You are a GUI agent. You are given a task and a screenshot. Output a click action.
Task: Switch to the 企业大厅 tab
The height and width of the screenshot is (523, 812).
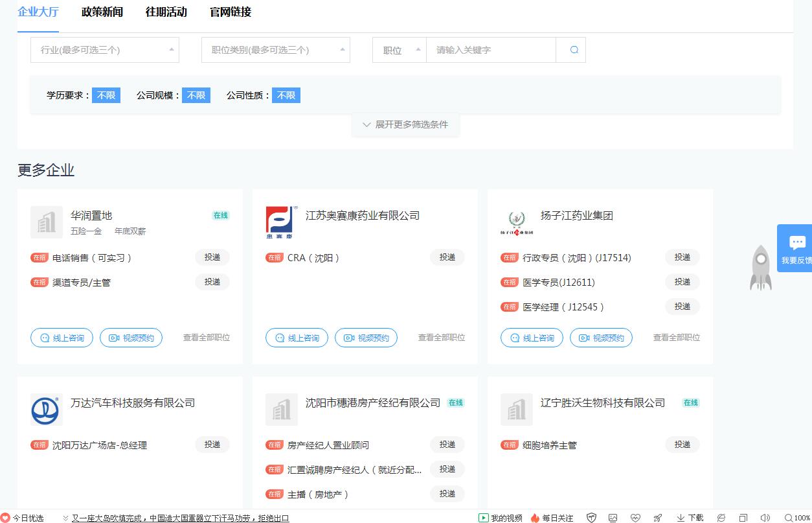click(38, 12)
